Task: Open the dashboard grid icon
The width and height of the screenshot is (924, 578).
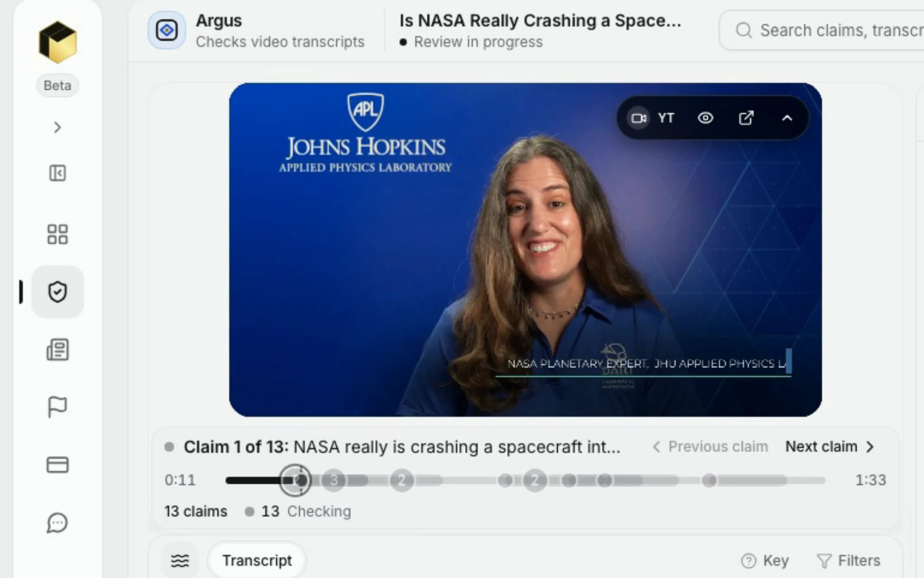Action: tap(58, 234)
